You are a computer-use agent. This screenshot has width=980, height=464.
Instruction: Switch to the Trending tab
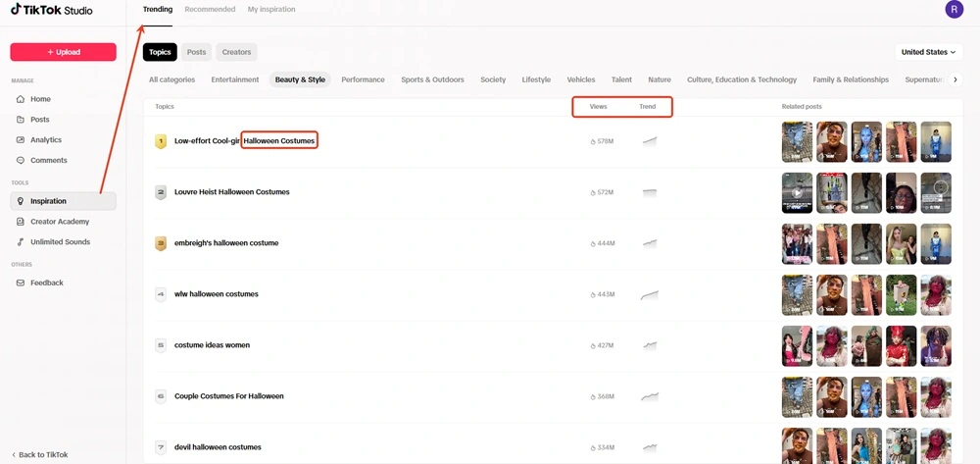[158, 10]
